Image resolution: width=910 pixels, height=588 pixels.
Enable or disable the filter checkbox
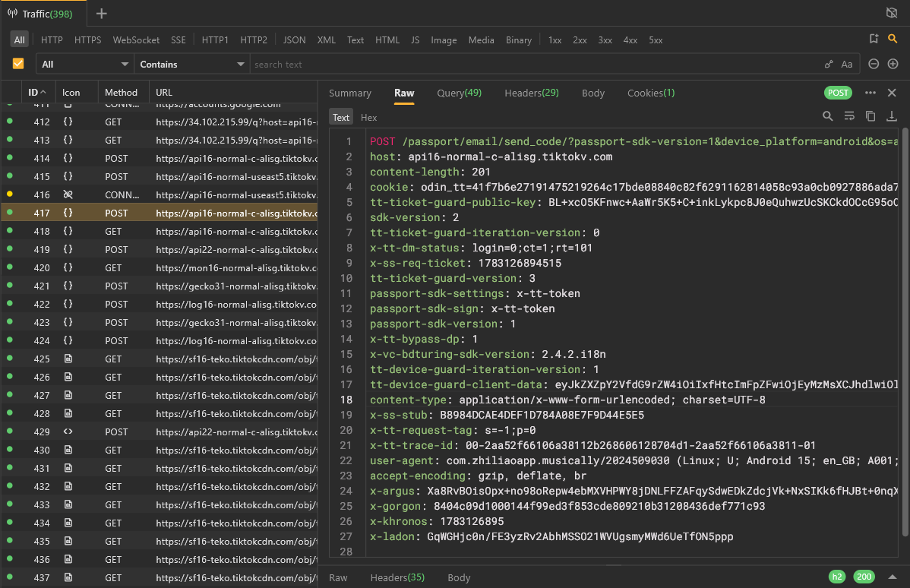[x=18, y=64]
